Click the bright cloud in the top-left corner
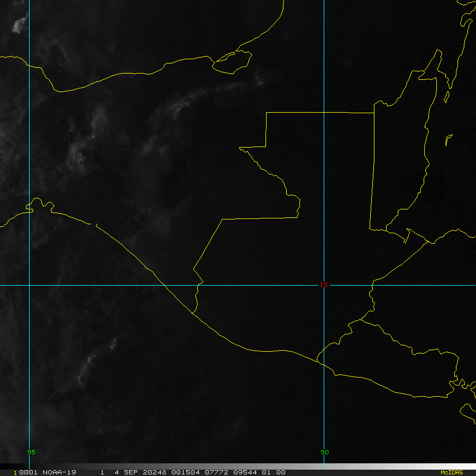Viewport: 476px width, 476px height. (21, 23)
